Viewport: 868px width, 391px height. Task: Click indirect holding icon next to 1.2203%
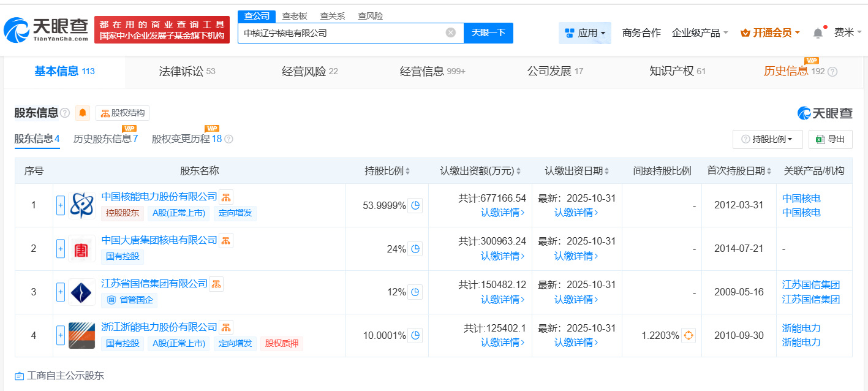coord(689,335)
